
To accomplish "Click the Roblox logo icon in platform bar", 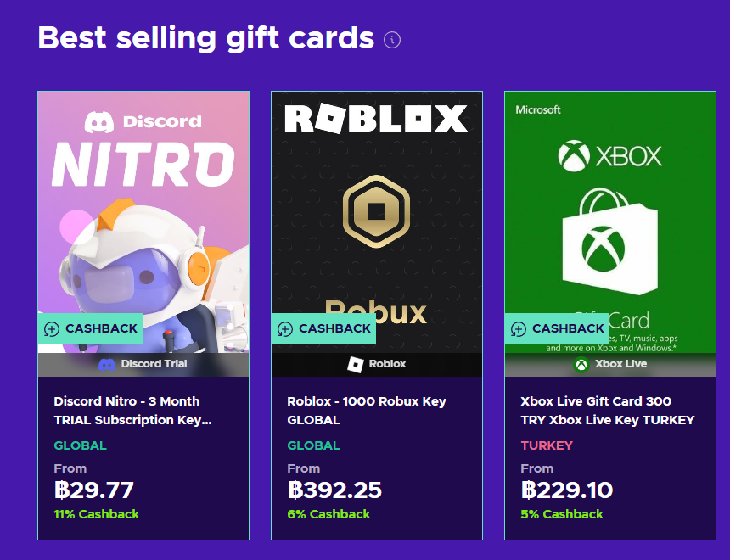I will 356,364.
